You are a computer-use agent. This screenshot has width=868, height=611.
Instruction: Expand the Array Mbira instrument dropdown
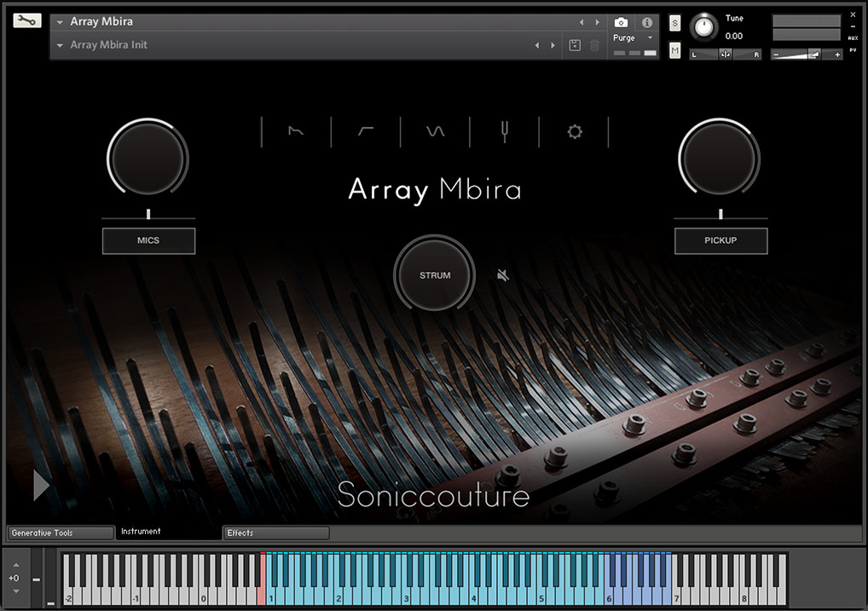(61, 22)
